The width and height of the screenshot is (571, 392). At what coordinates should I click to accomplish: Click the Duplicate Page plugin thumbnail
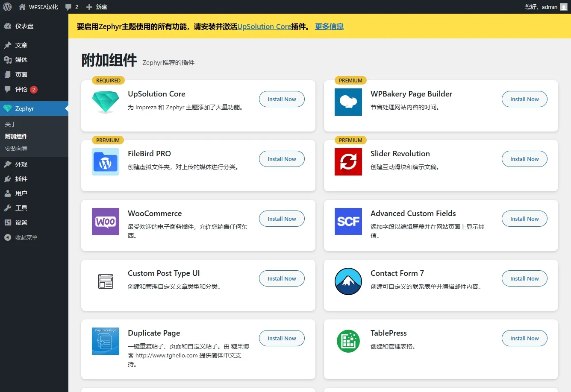pyautogui.click(x=106, y=341)
